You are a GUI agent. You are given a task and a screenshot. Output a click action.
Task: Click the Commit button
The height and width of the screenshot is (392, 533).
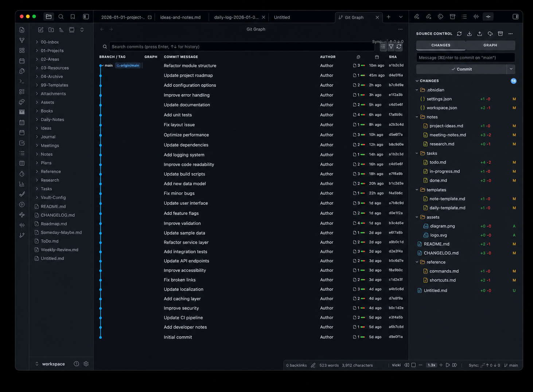pyautogui.click(x=462, y=69)
